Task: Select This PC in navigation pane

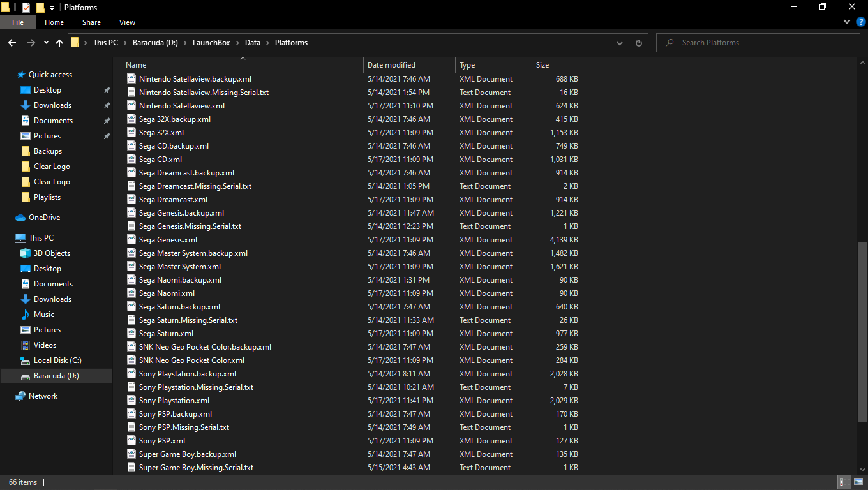Action: [41, 238]
